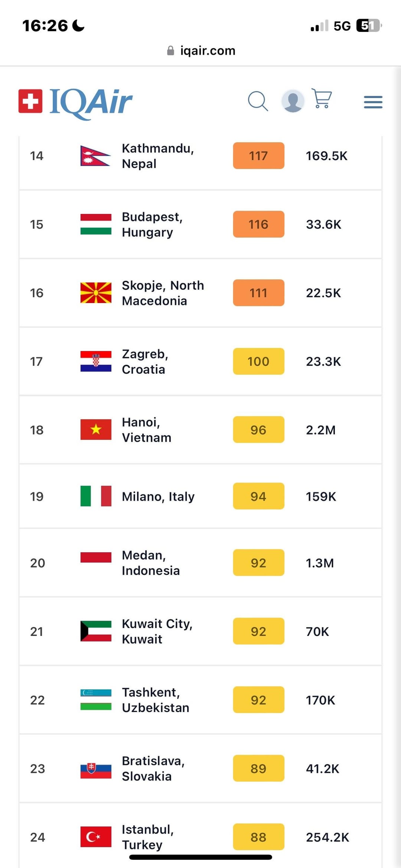Open Kathmandu, Nepal city link
Image resolution: width=401 pixels, height=868 pixels.
pos(158,156)
